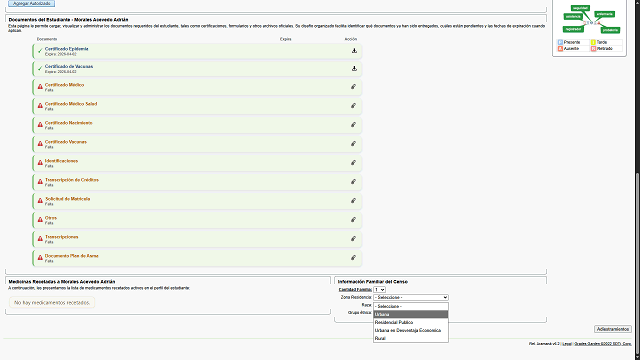Click the green registrador tag

[573, 29]
